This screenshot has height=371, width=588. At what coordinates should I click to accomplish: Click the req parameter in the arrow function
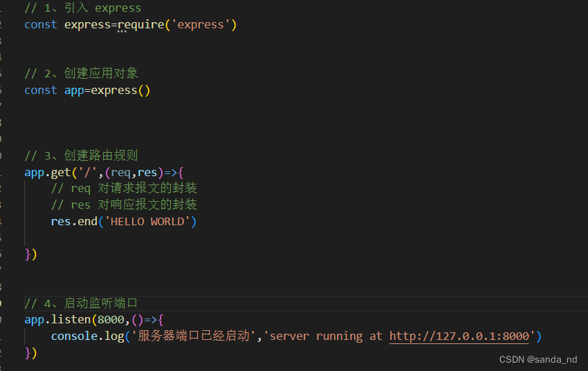tap(121, 172)
